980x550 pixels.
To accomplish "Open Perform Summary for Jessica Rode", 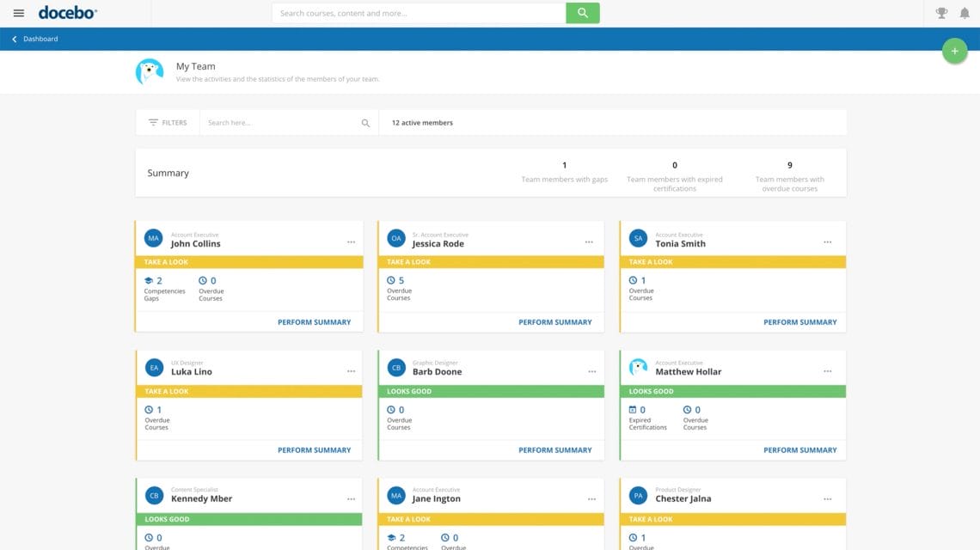I will click(x=555, y=322).
